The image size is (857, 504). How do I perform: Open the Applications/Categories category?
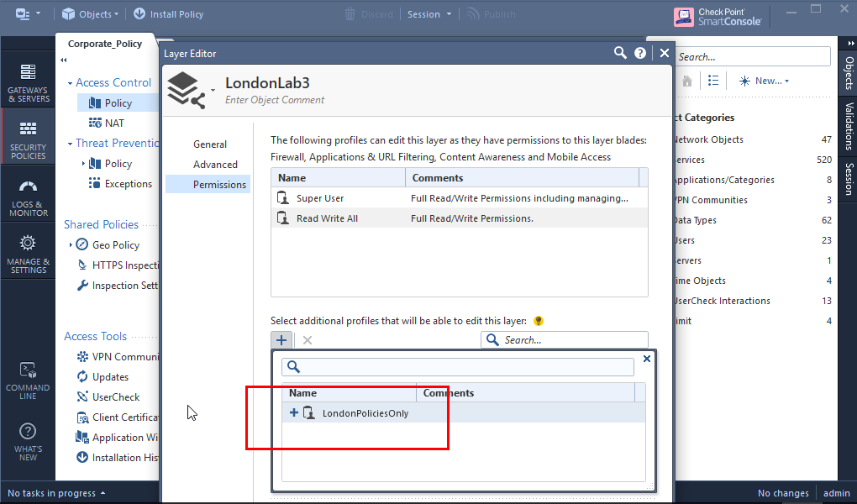(753, 180)
